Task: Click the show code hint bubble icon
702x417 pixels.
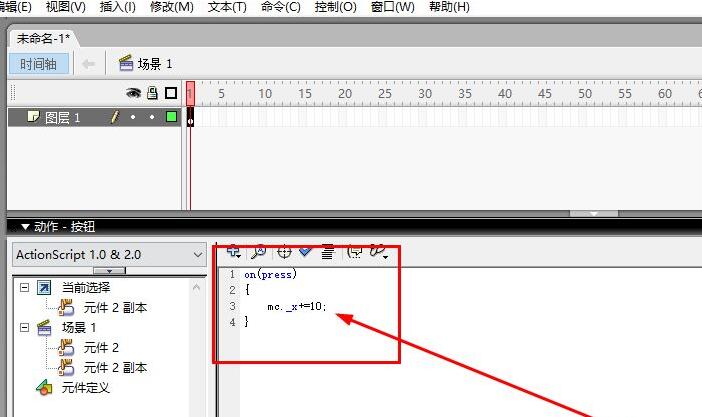Action: [x=355, y=252]
